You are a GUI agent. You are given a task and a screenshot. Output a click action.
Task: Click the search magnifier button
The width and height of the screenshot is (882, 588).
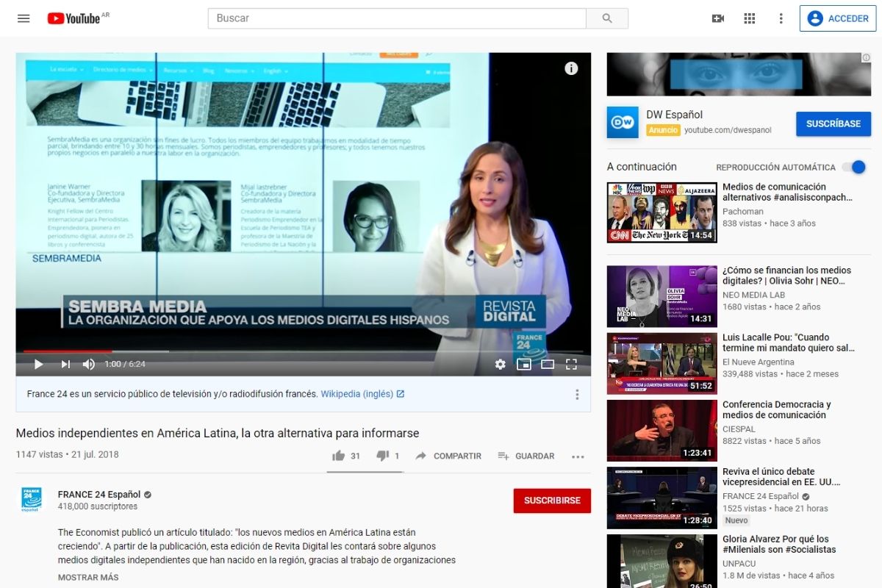coord(607,18)
